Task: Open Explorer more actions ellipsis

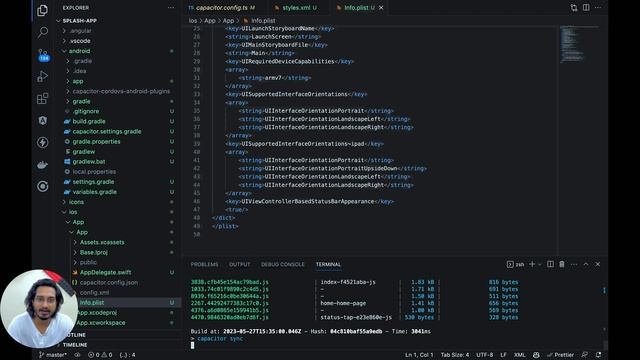Action: pyautogui.click(x=171, y=8)
